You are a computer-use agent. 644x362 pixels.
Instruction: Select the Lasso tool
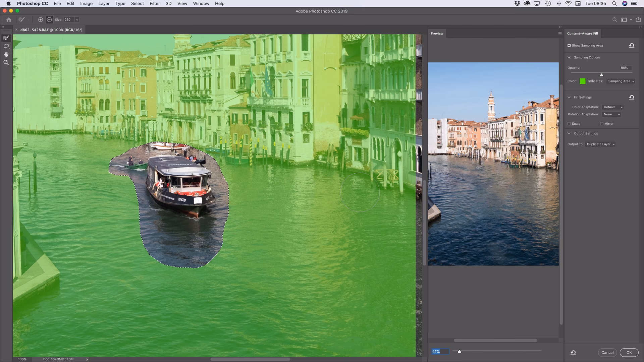coord(6,46)
